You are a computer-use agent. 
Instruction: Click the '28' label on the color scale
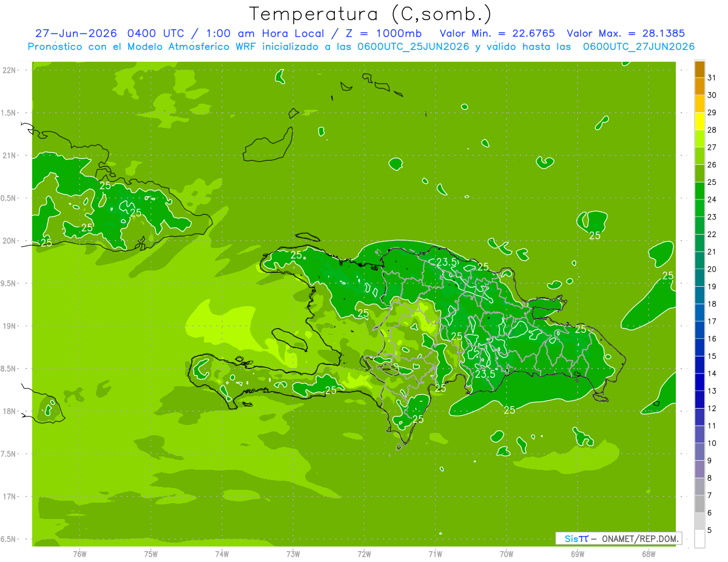pos(712,130)
